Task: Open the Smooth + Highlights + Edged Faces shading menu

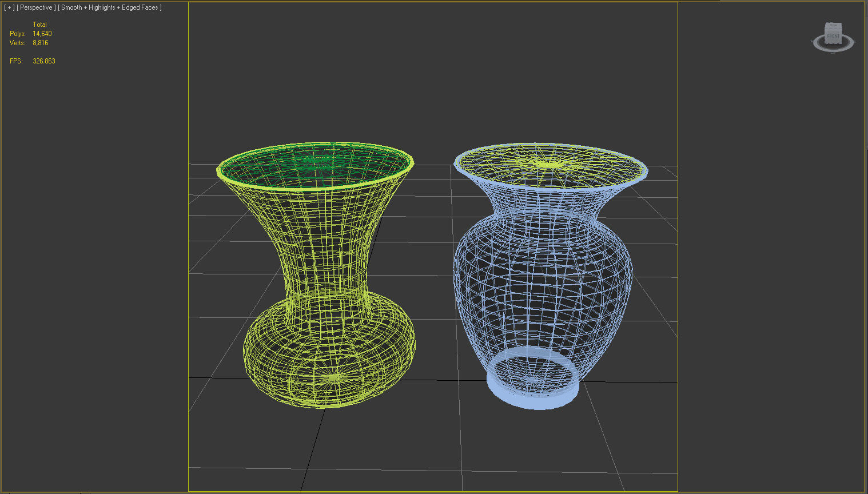Action: [110, 7]
